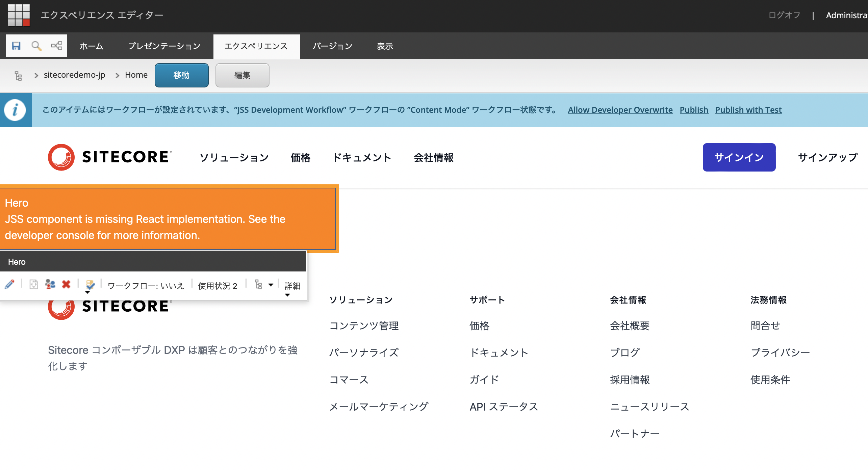The width and height of the screenshot is (868, 470).
Task: Select the orange Hero component placeholder
Action: point(168,219)
